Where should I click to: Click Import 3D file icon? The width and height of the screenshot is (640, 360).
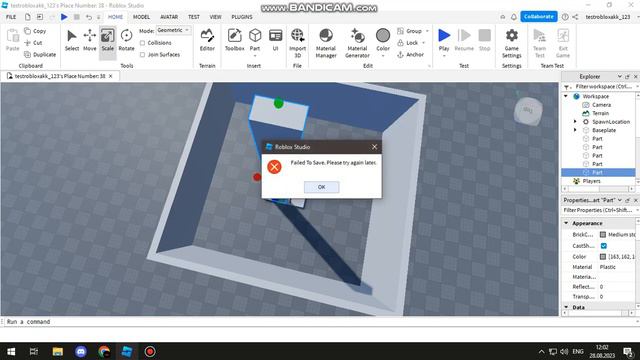(298, 36)
